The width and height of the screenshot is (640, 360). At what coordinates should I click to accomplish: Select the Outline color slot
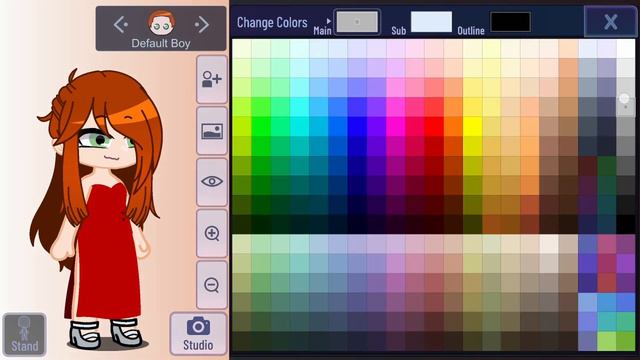coord(510,22)
